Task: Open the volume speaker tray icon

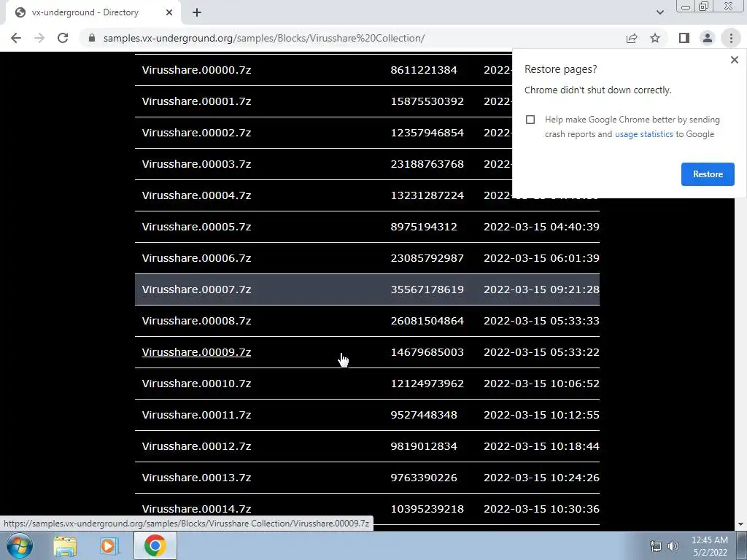Action: tap(673, 546)
